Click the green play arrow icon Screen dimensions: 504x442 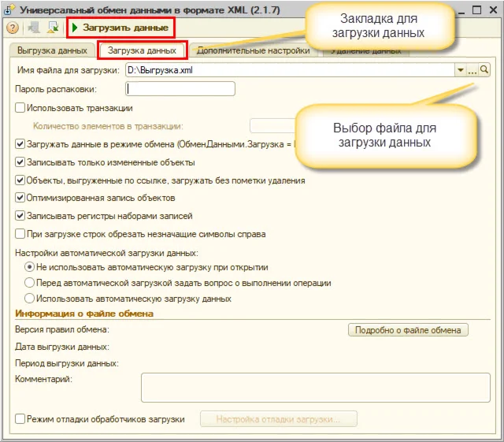coord(75,28)
